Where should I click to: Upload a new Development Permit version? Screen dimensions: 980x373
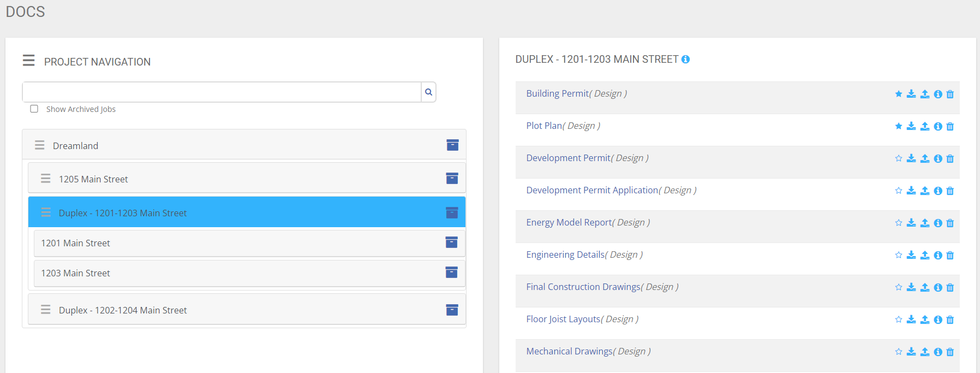[x=925, y=158]
